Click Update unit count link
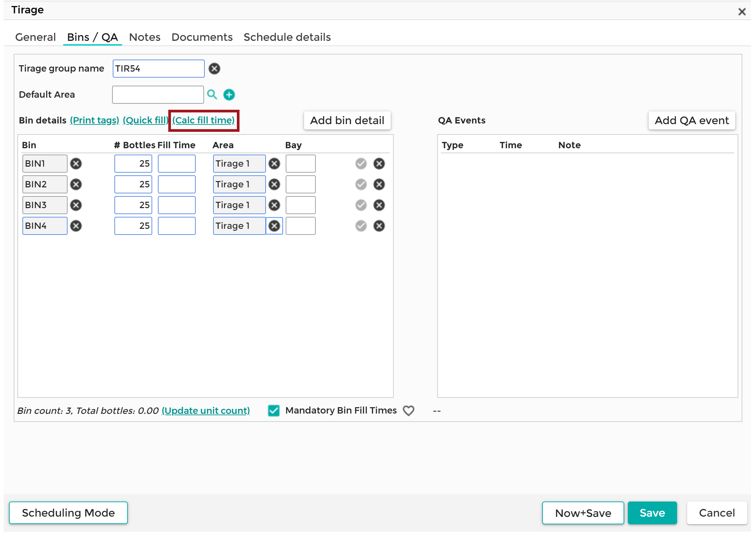The image size is (756, 537). click(206, 411)
